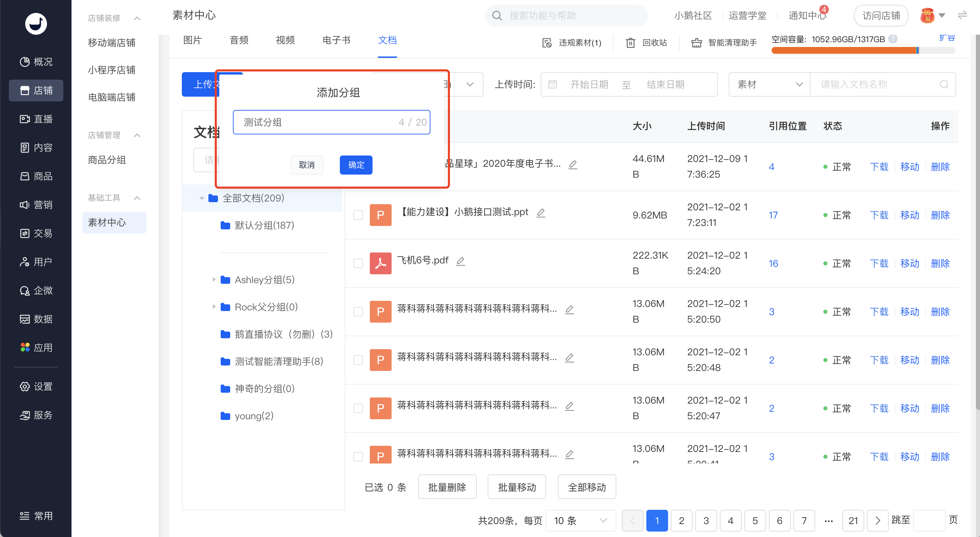Click the 访问店铺 button
Image resolution: width=980 pixels, height=537 pixels.
(881, 16)
